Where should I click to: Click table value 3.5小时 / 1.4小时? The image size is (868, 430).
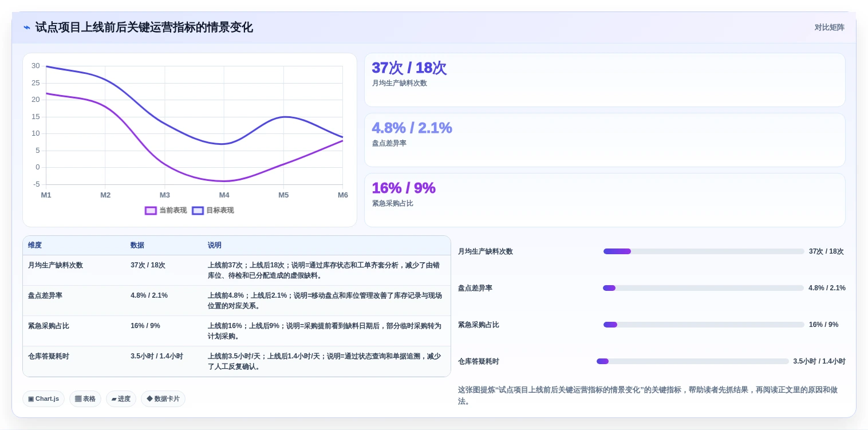tap(157, 356)
